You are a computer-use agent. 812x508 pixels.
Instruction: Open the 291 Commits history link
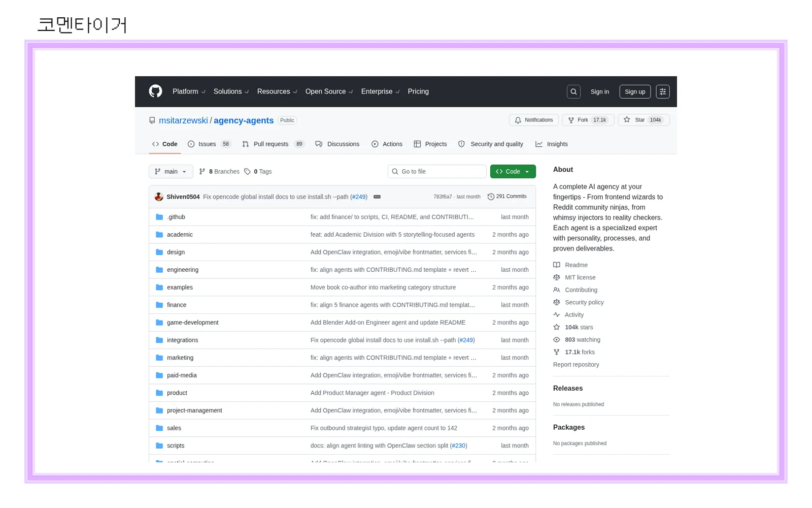coord(507,197)
